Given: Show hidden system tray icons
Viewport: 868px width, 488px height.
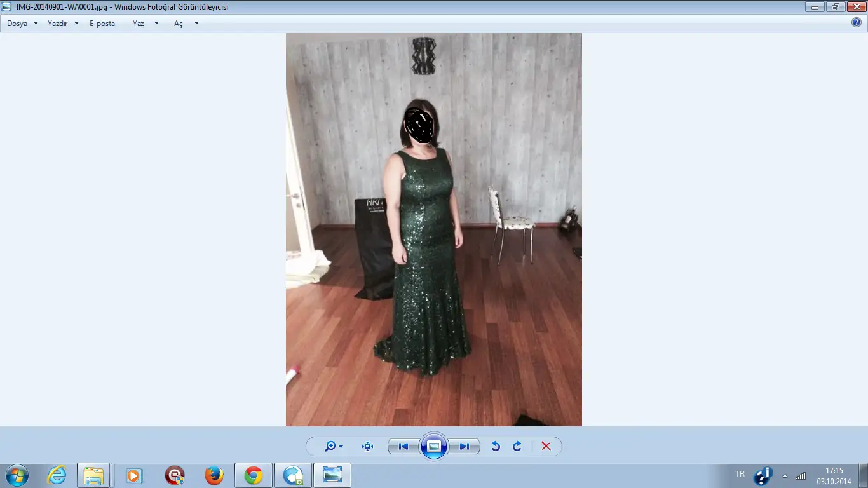Looking at the screenshot, I should [x=785, y=475].
